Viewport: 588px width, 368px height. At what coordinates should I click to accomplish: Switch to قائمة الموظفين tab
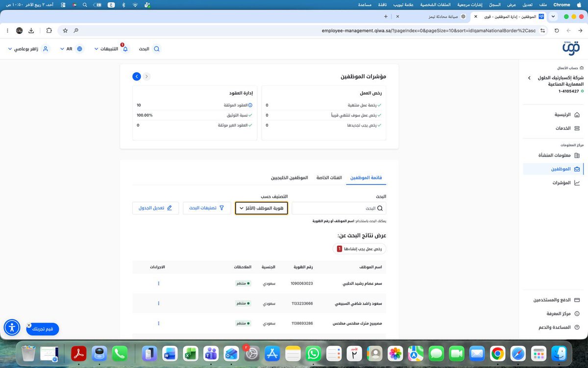(366, 177)
